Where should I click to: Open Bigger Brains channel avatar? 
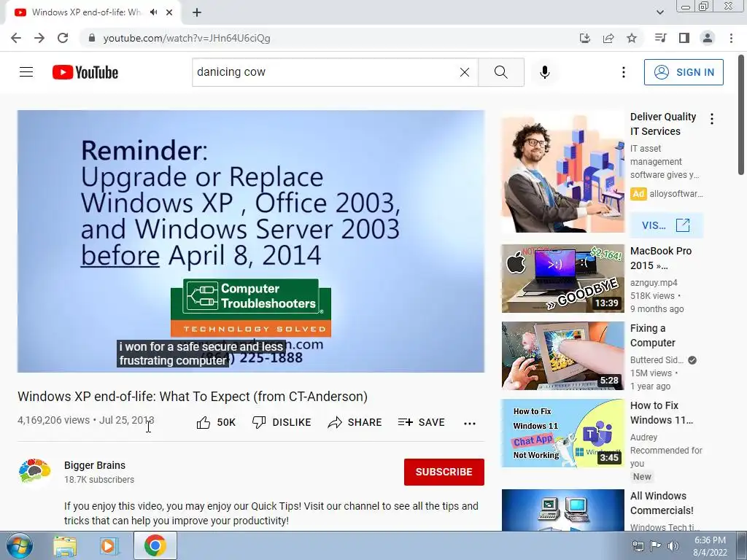pyautogui.click(x=35, y=472)
